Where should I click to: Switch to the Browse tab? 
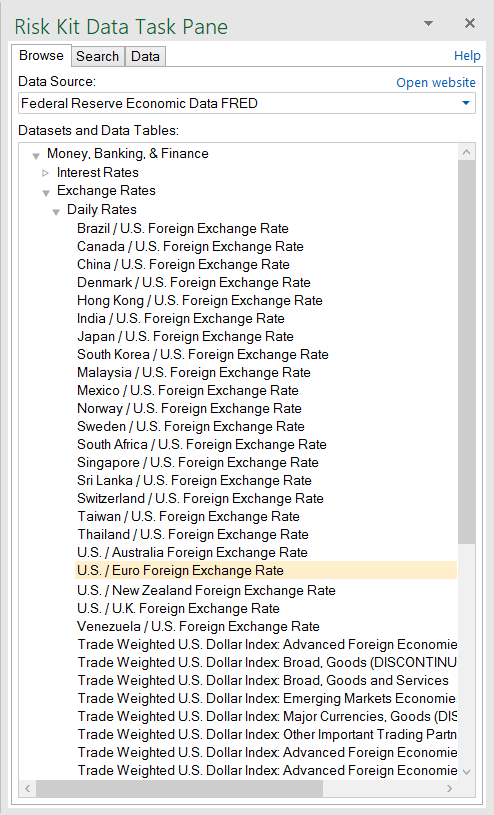coord(41,56)
